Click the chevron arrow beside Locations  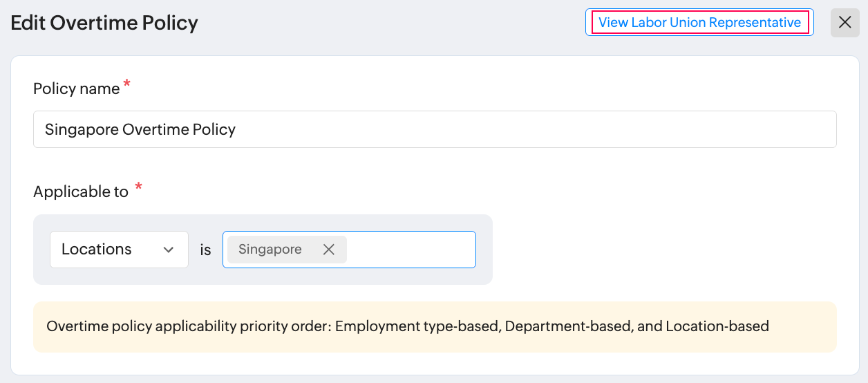pyautogui.click(x=168, y=250)
